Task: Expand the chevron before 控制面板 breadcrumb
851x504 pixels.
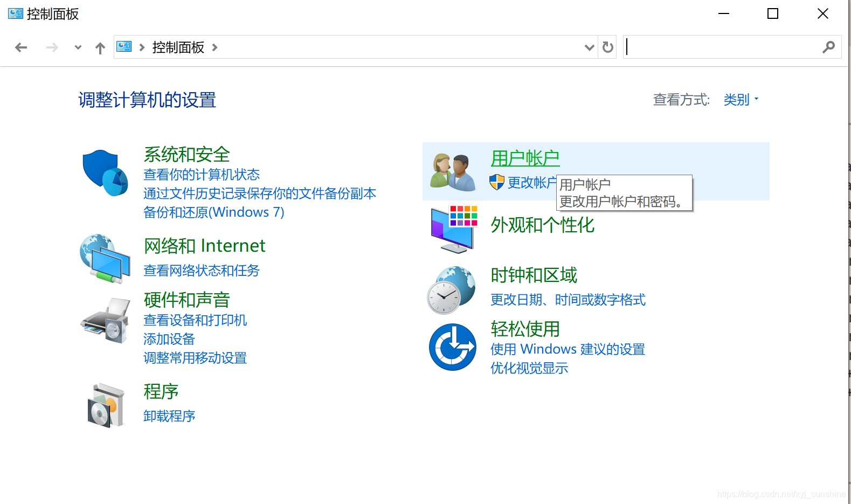Action: click(x=142, y=47)
